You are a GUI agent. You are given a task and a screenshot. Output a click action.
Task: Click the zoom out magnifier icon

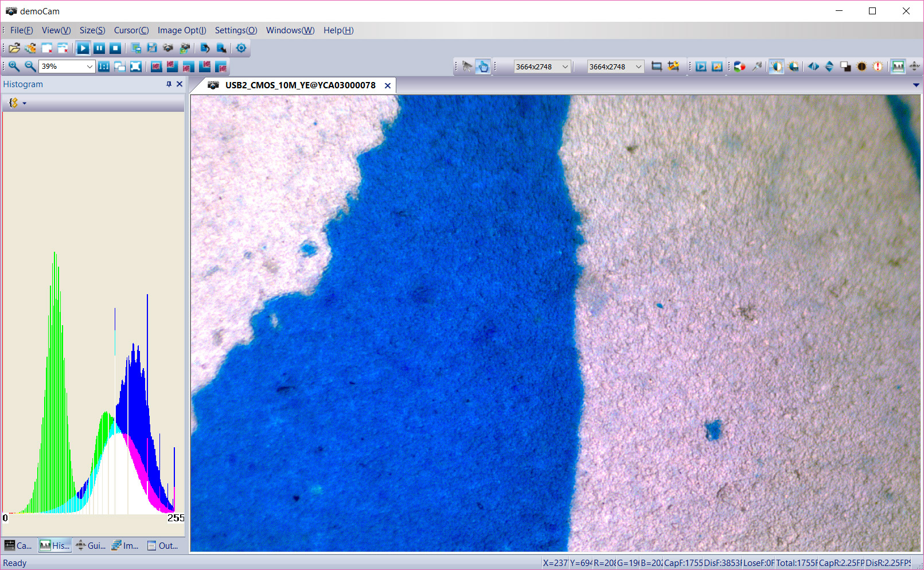[x=30, y=67]
